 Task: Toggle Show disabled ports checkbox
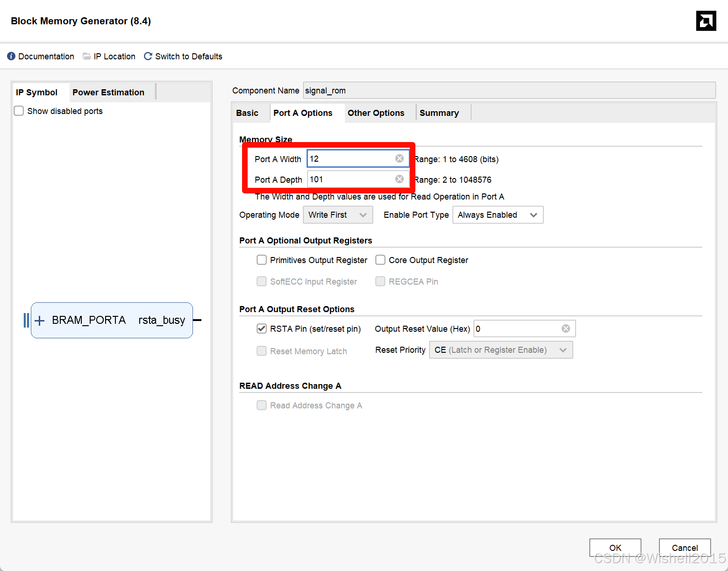tap(19, 111)
